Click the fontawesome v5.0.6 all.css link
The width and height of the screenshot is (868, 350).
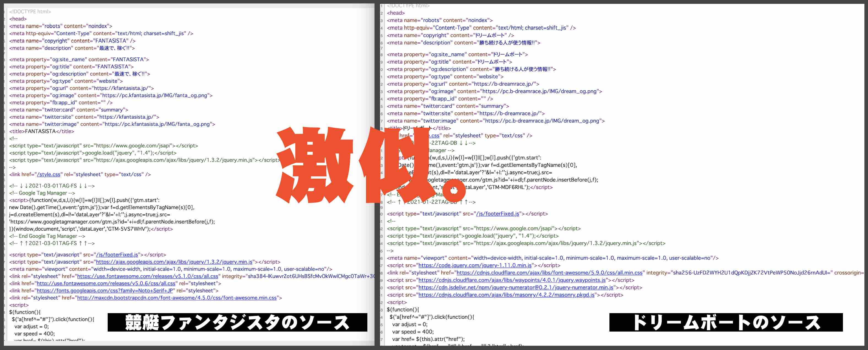coord(106,283)
